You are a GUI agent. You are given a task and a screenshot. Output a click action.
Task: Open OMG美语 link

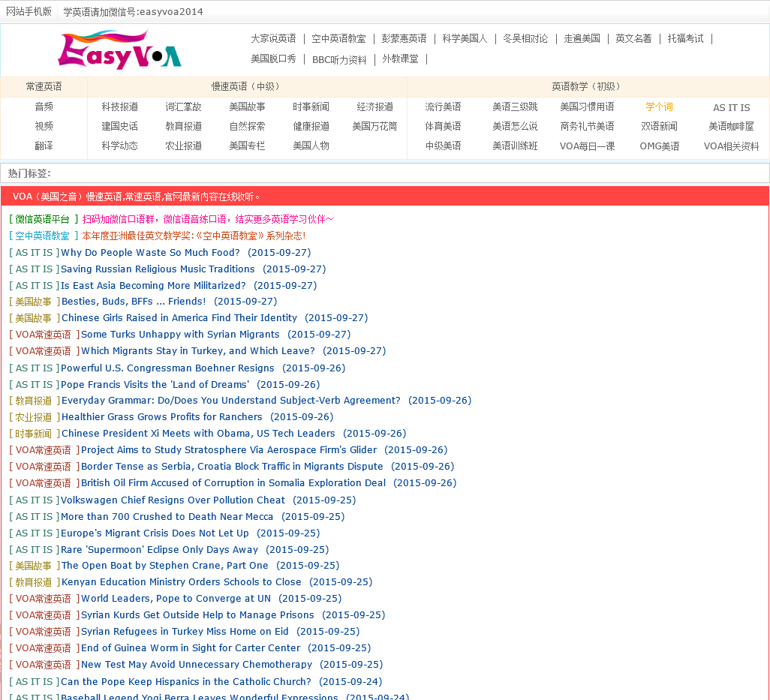click(x=660, y=146)
